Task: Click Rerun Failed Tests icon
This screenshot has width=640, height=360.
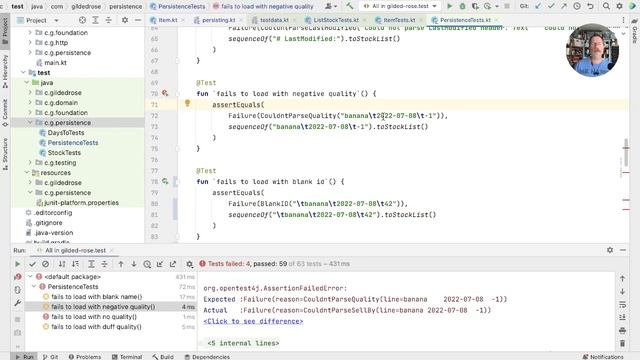Action: click(18, 277)
